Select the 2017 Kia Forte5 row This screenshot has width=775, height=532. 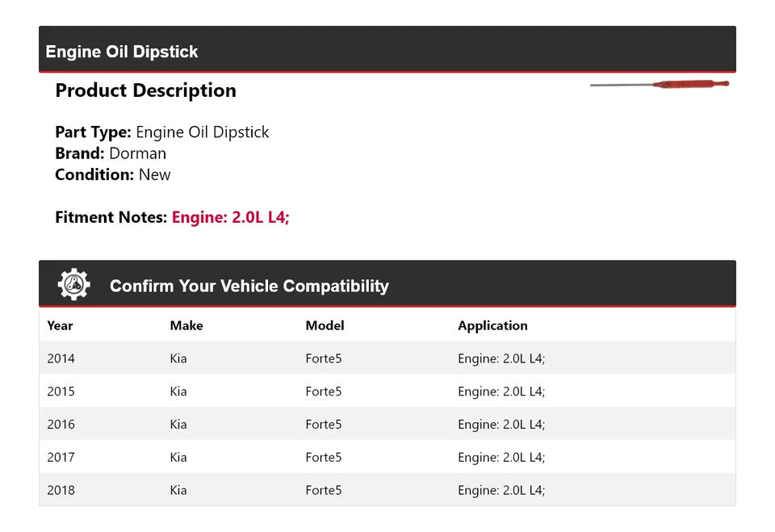coord(323,457)
